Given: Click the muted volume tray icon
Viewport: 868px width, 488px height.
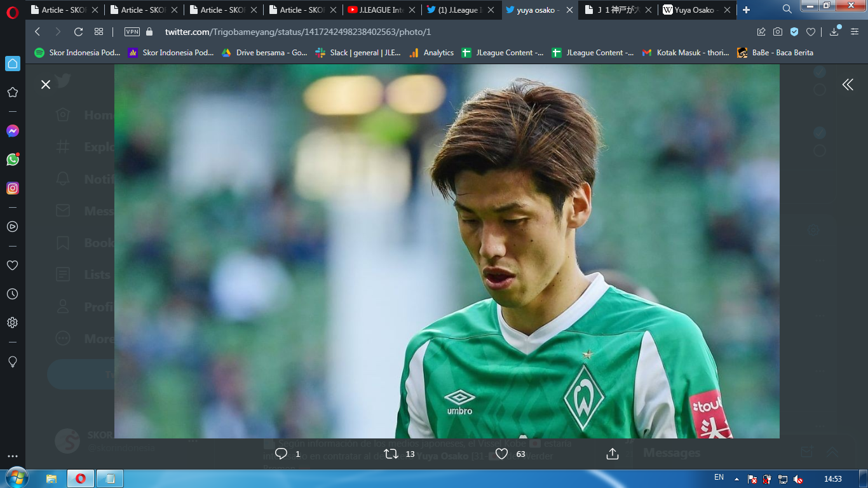Looking at the screenshot, I should click(798, 479).
